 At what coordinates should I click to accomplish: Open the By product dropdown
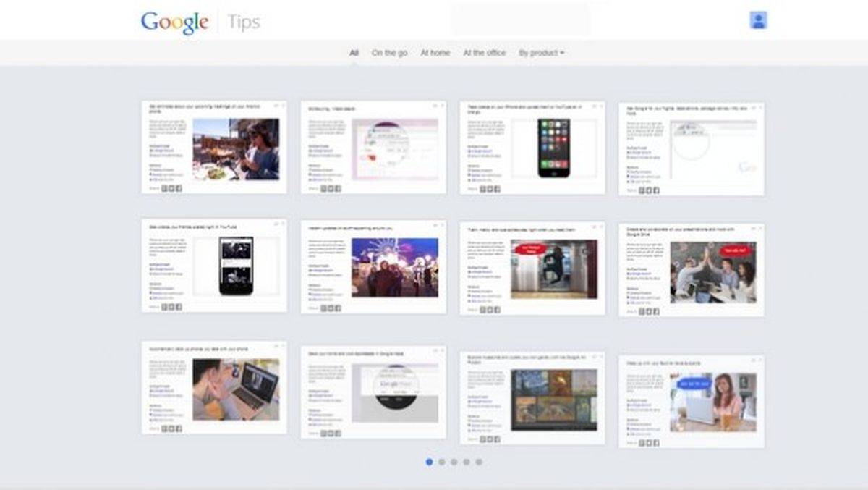click(x=542, y=53)
